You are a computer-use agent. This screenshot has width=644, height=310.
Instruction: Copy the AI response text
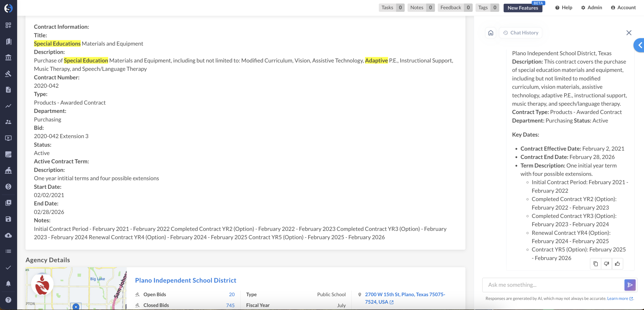[595, 264]
